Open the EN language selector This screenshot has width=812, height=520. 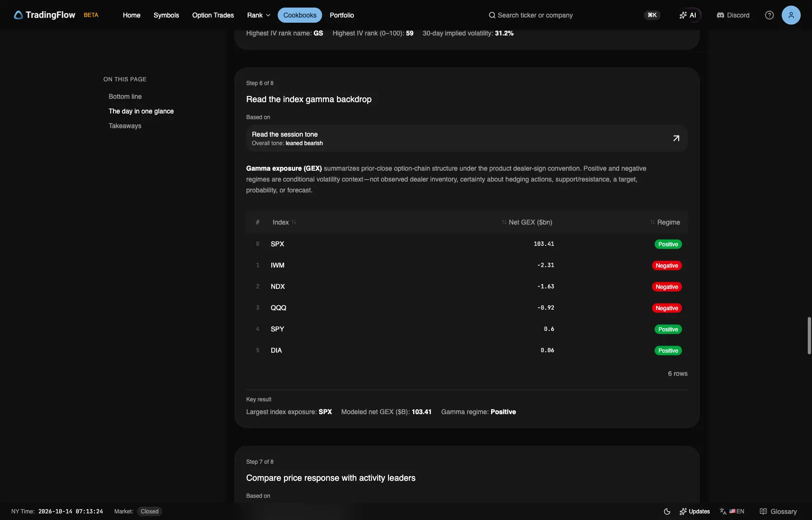(x=732, y=511)
